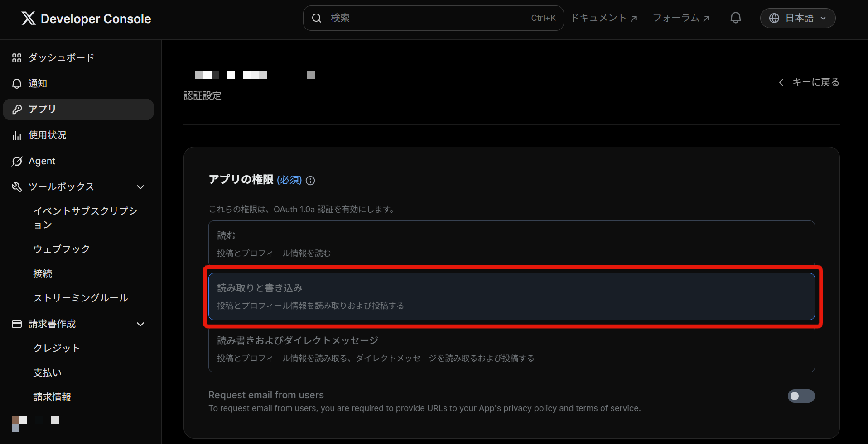
Task: Open 支払い under 請求書作成
Action: coord(47,372)
